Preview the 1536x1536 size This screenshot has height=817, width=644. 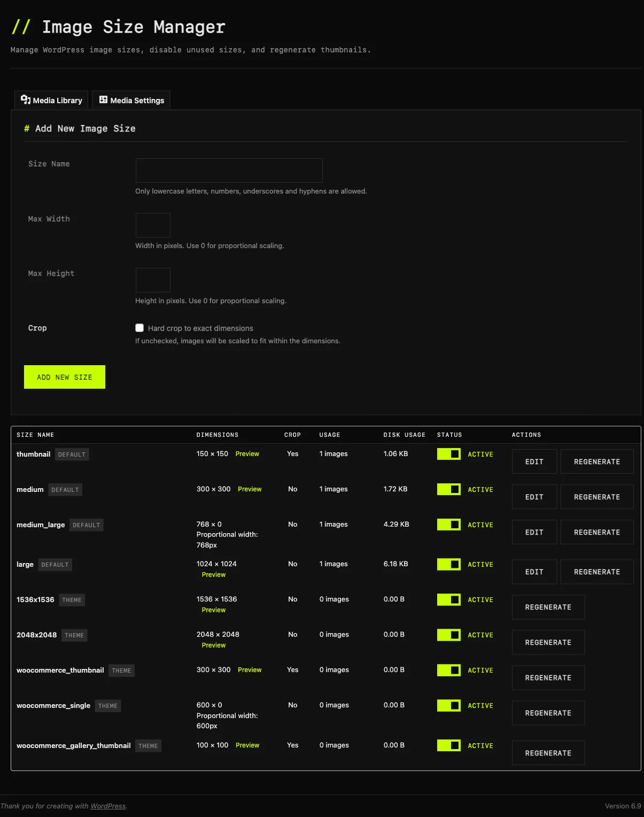pos(213,610)
